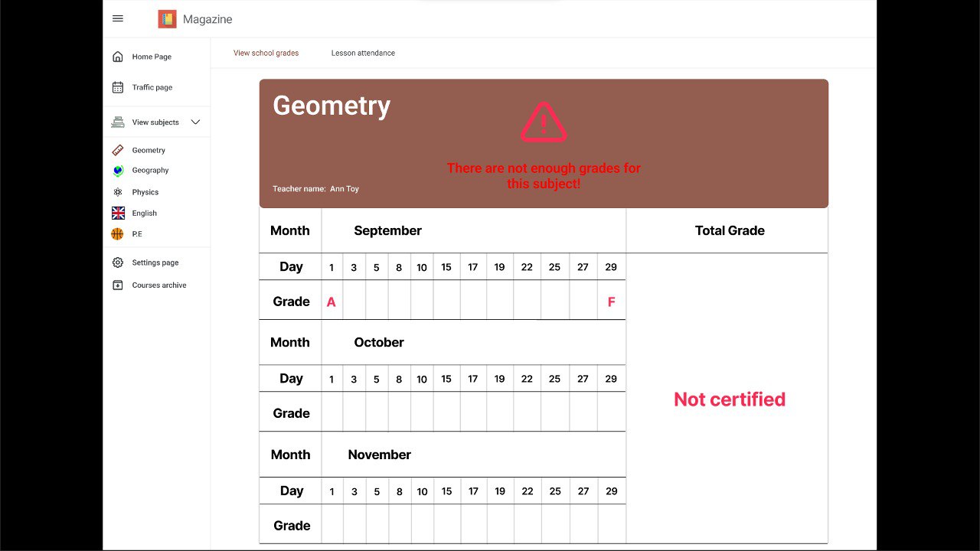This screenshot has height=551, width=980.
Task: Click the 'Not certified' total grade
Action: tap(730, 399)
